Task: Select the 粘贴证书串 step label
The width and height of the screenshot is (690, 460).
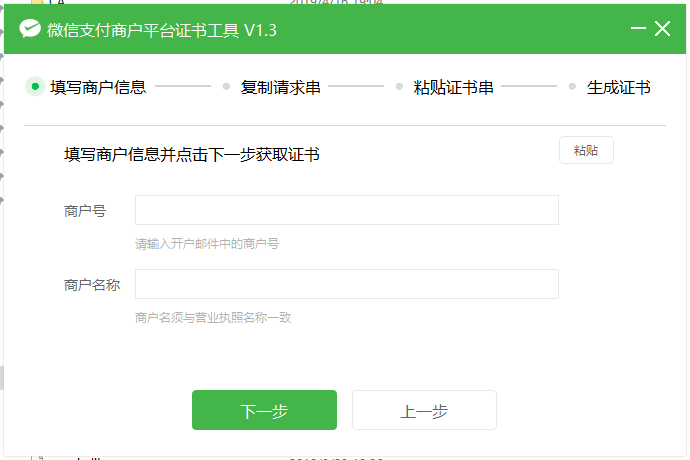Action: click(x=453, y=87)
